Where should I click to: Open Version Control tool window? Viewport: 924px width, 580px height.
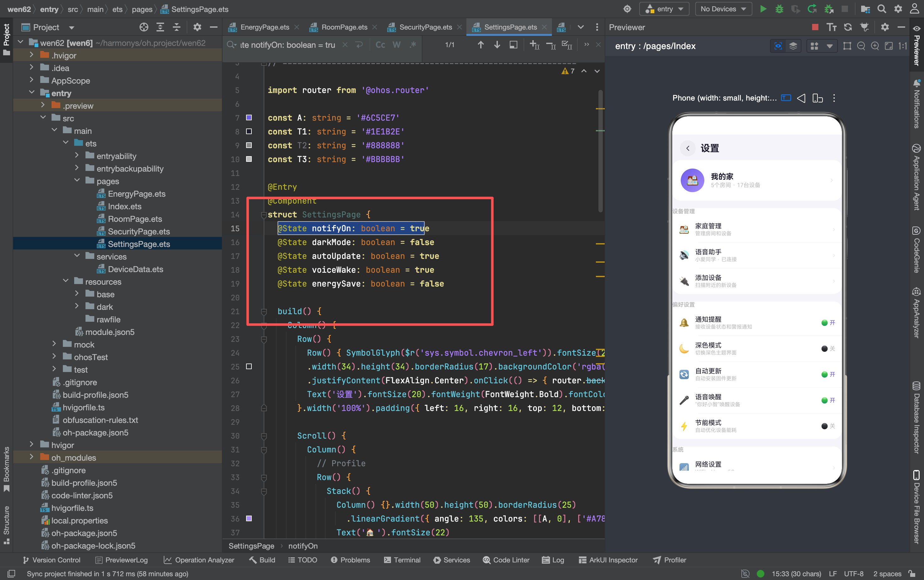[52, 560]
